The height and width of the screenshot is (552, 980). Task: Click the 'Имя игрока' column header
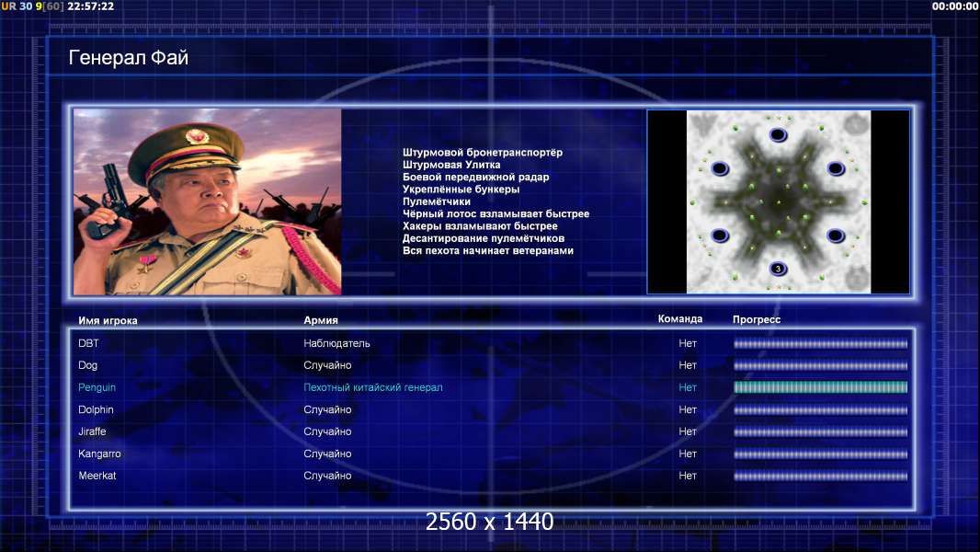108,321
